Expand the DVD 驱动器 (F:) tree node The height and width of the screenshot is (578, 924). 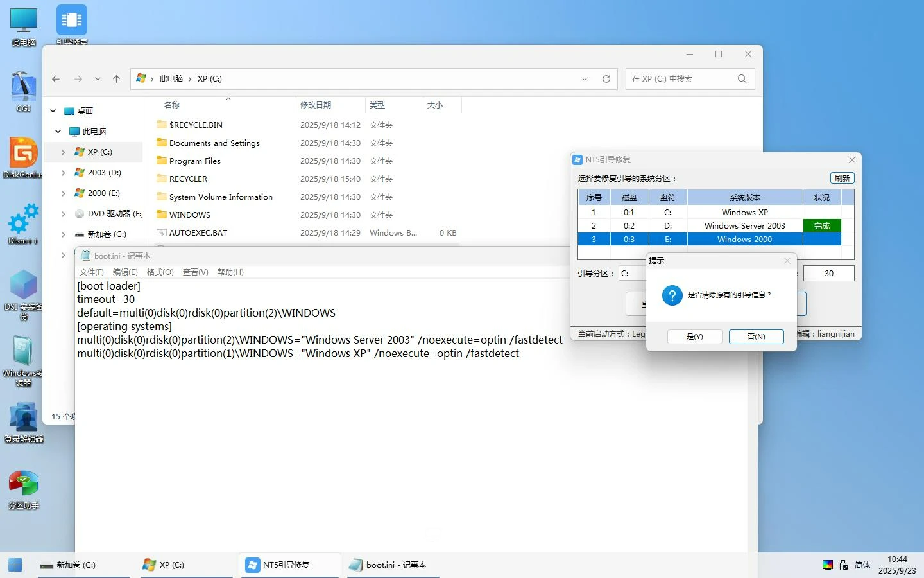pyautogui.click(x=63, y=214)
